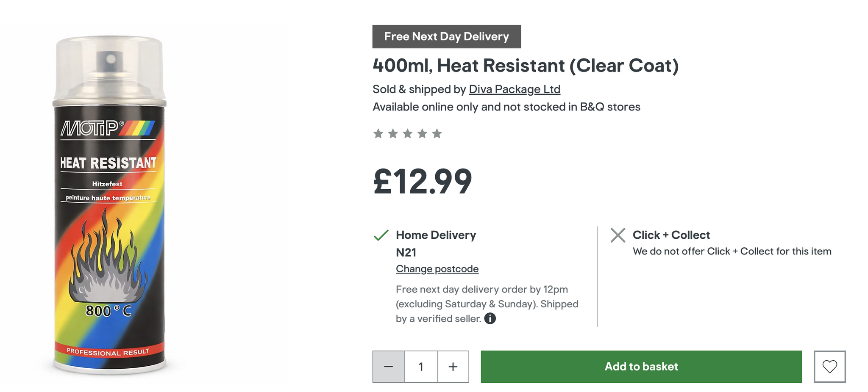Click the fifth rating star
Image resolution: width=868 pixels, height=392 pixels.
pyautogui.click(x=437, y=134)
